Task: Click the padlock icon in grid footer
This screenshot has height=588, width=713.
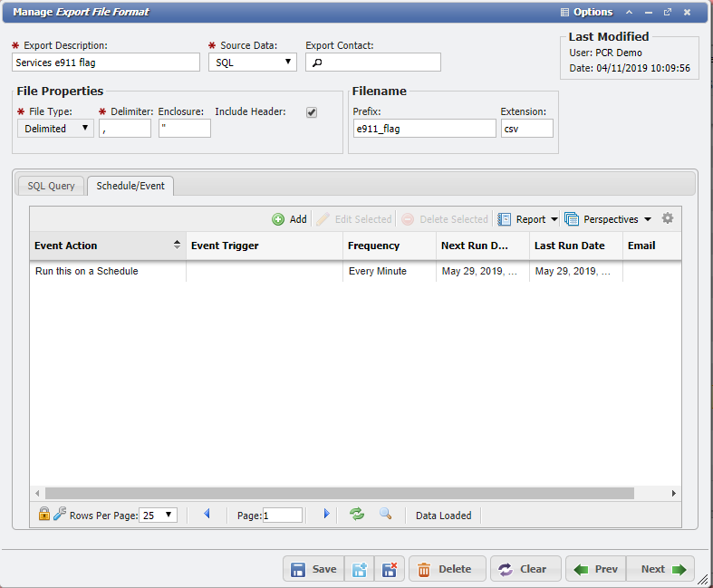Action: coord(43,514)
